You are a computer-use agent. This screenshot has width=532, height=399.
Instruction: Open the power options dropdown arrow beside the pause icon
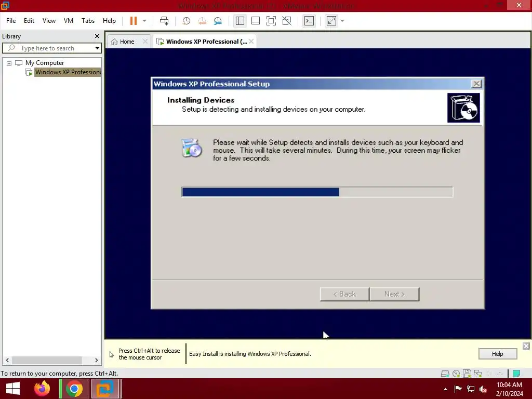click(144, 21)
